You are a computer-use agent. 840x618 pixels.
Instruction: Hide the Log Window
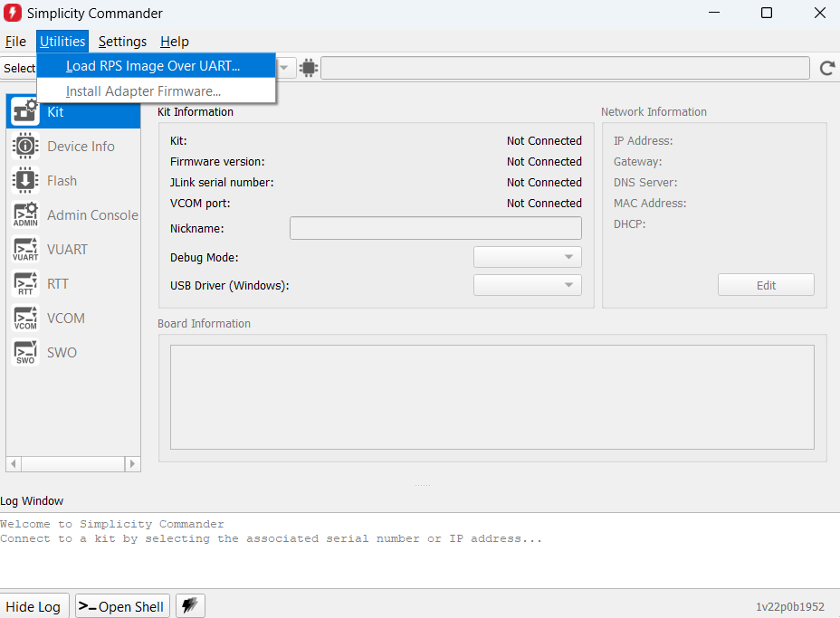point(35,605)
